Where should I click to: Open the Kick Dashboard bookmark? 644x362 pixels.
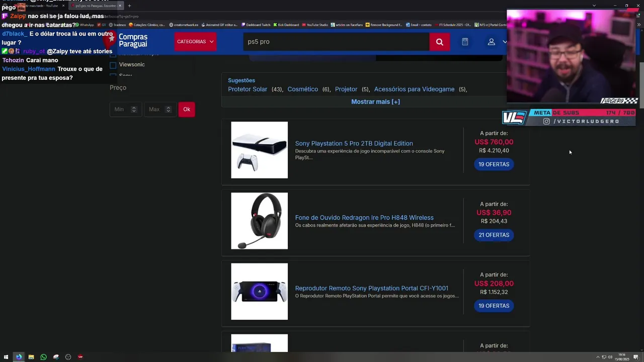point(286,25)
